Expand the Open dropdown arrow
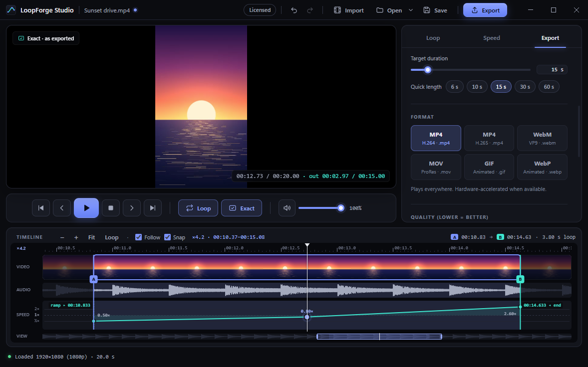 411,10
